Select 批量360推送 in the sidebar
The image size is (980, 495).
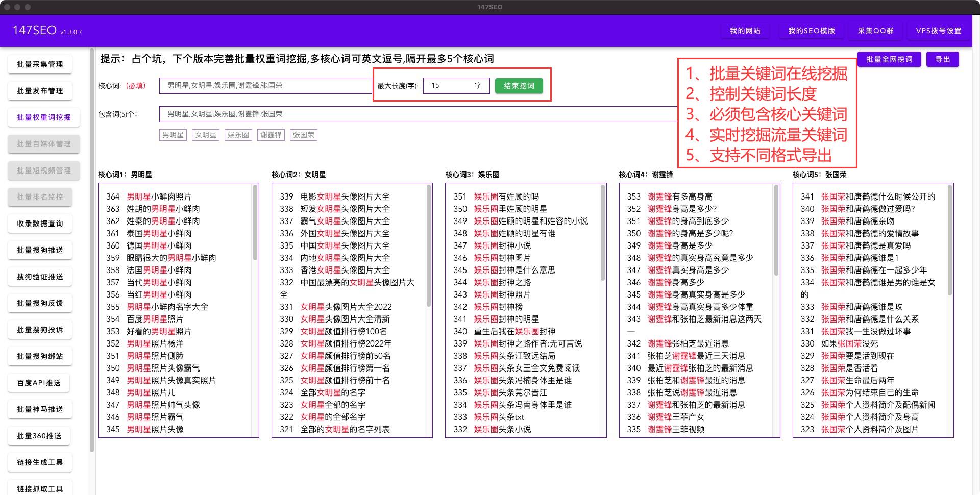39,436
